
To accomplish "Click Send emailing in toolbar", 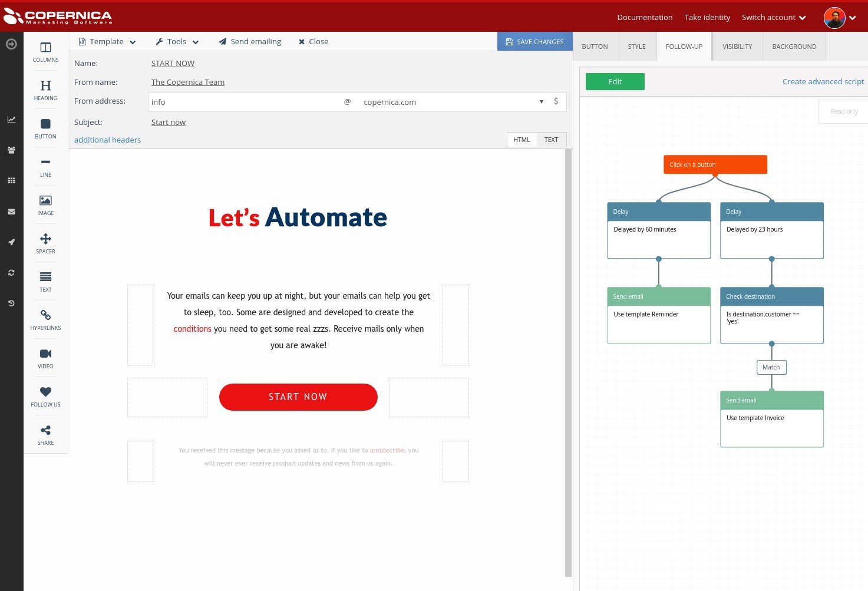I will point(250,41).
